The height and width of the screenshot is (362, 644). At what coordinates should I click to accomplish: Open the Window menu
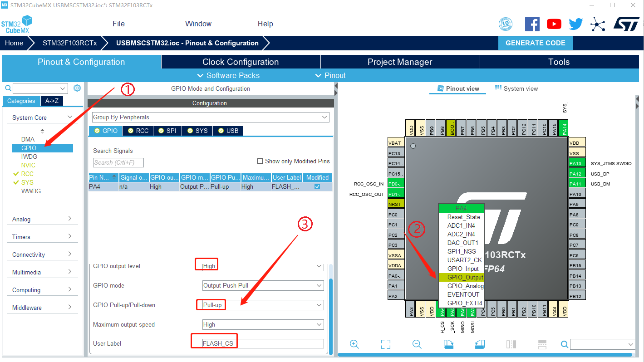198,24
